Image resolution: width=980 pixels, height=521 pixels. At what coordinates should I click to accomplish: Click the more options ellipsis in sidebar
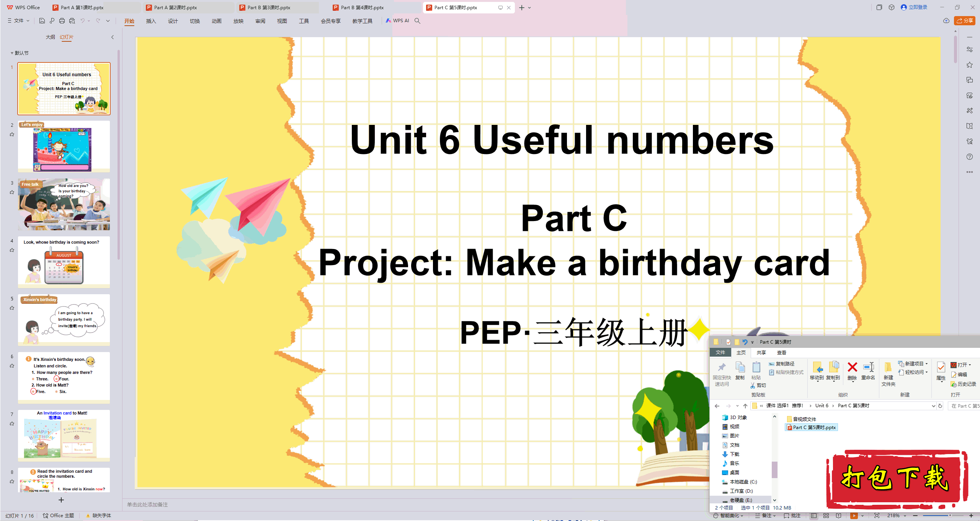pos(970,172)
